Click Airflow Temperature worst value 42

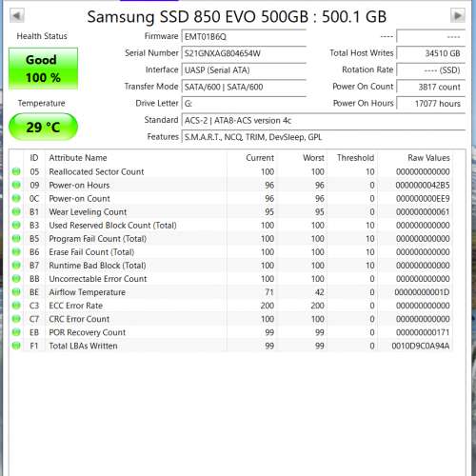tap(319, 292)
